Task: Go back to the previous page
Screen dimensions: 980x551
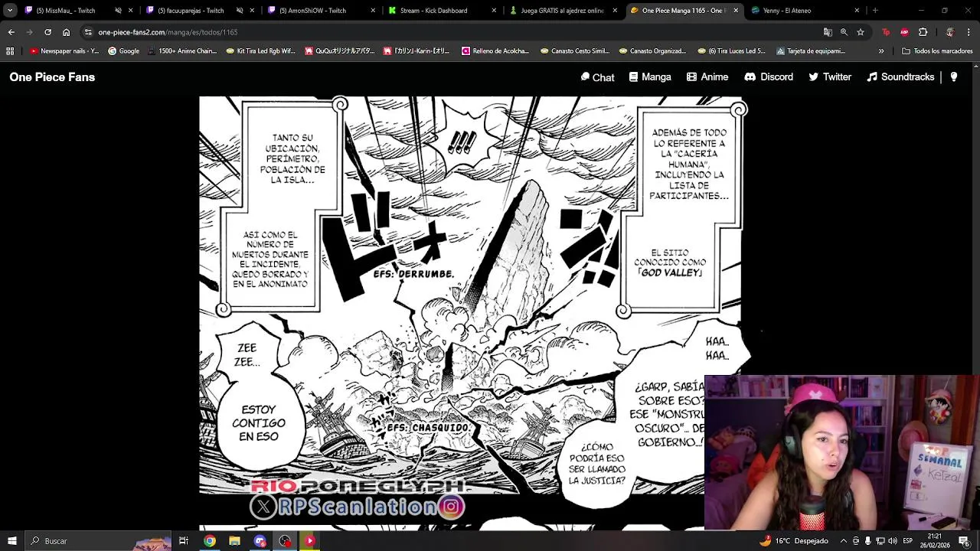Action: (x=11, y=32)
